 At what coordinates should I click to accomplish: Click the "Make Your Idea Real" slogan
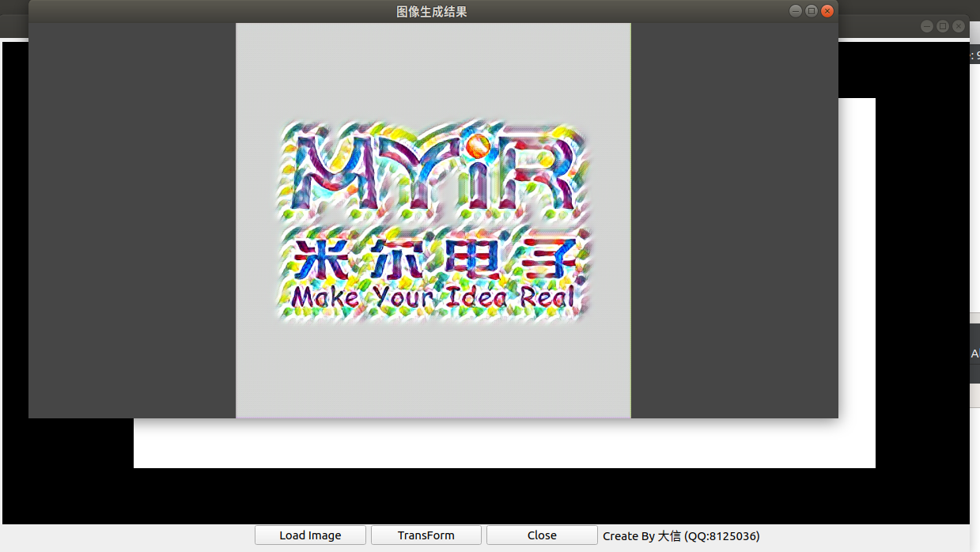(432, 298)
